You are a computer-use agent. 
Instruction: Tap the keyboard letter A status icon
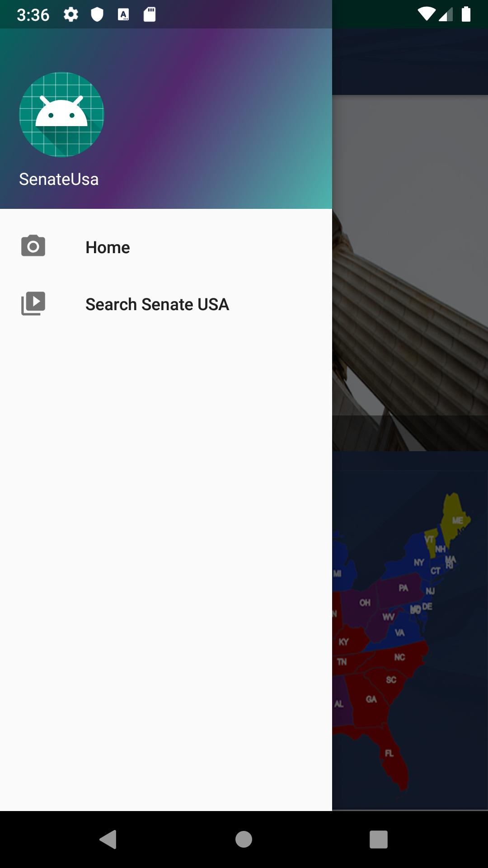pyautogui.click(x=123, y=14)
